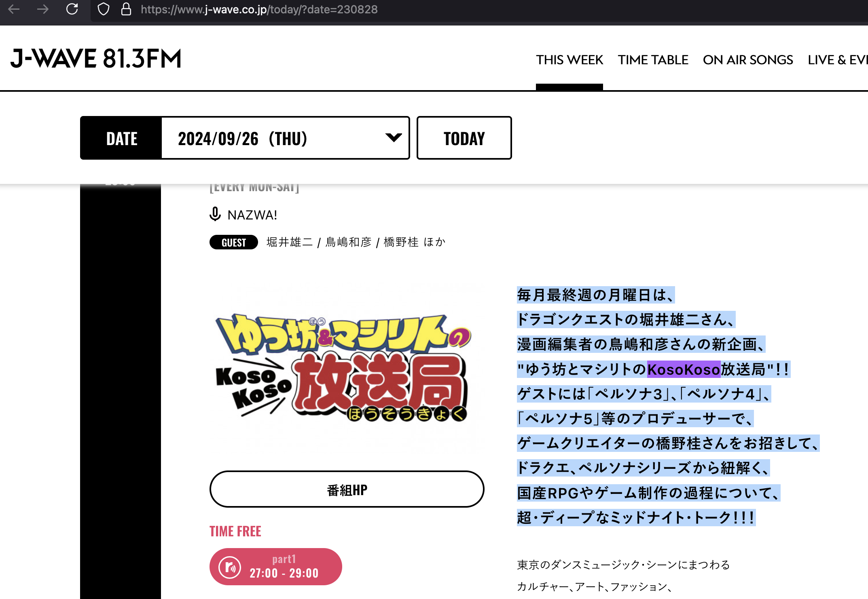
Task: Open the TIME TABLE tab
Action: pos(653,60)
